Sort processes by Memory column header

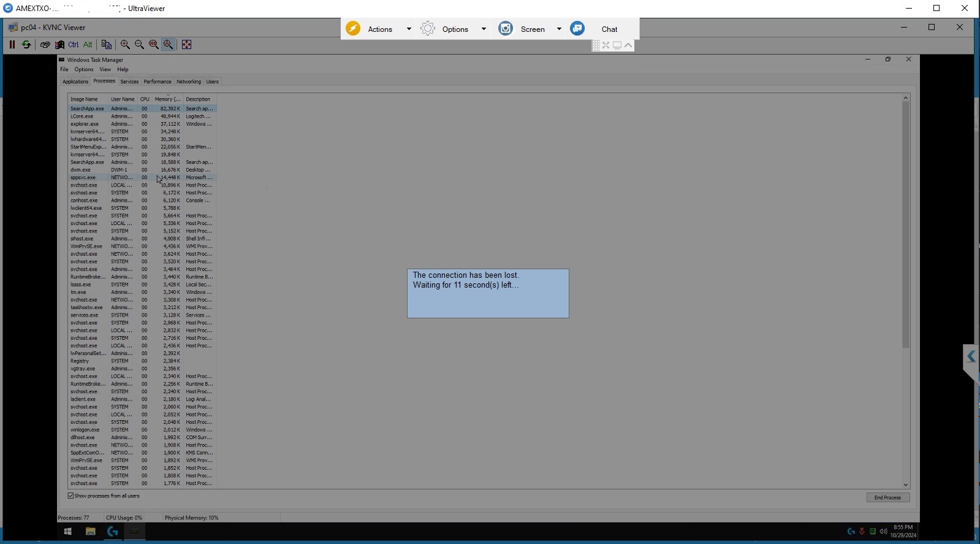pos(167,99)
